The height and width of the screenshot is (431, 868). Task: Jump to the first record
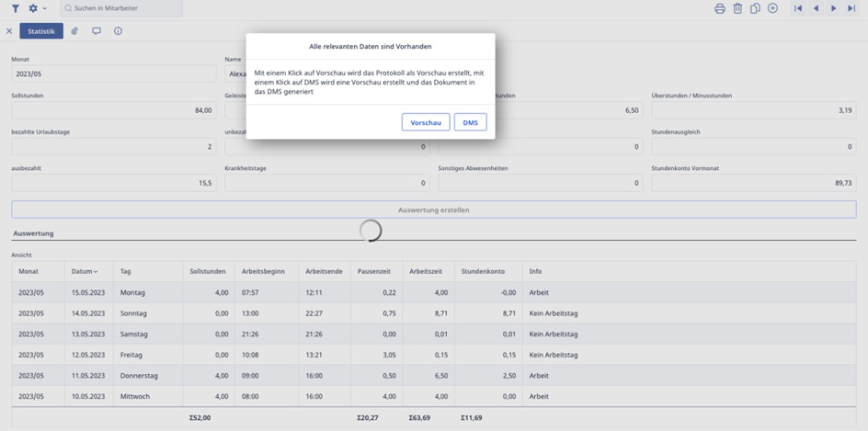pos(798,8)
